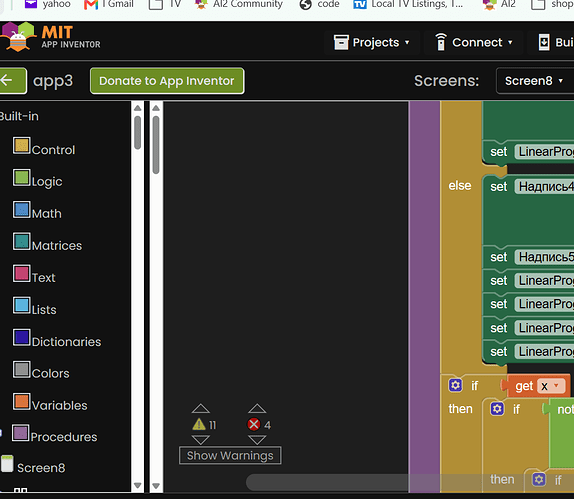Open the code bookmark
Viewport: 574px width, 499px height.
click(320, 4)
